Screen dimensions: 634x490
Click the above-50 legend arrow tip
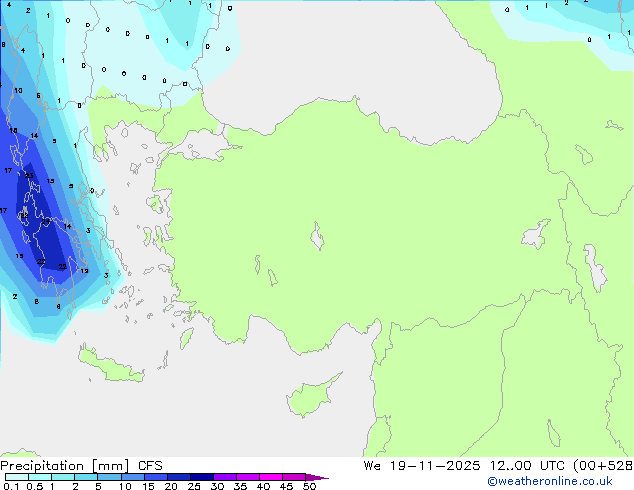[x=317, y=477]
